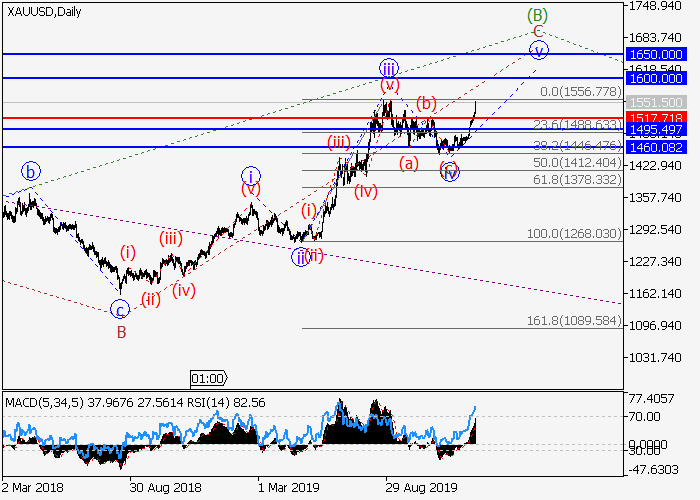Click the green (B) wave label
This screenshot has width=700, height=500.
click(x=538, y=15)
